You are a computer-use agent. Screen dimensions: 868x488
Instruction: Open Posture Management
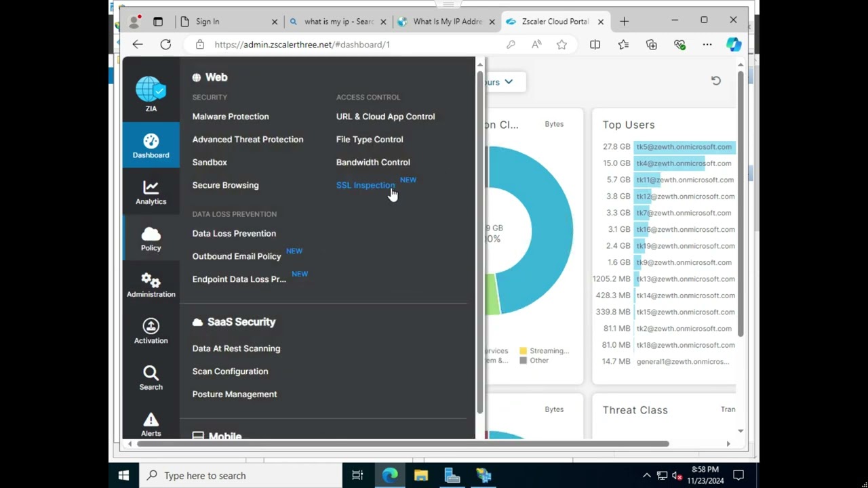235,394
